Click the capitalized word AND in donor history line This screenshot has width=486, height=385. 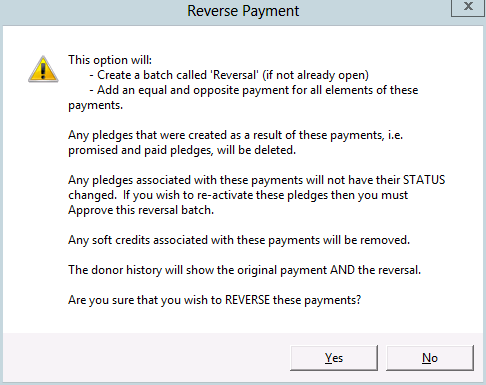[x=342, y=270]
